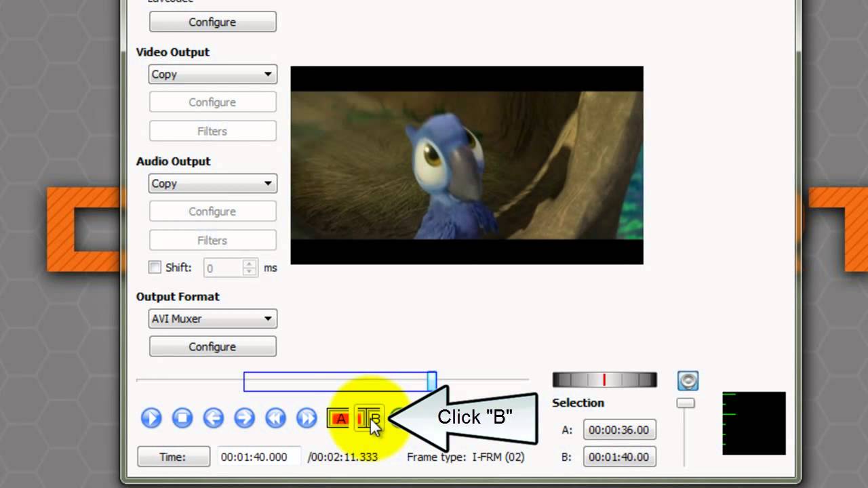The width and height of the screenshot is (868, 488).
Task: Toggle the volume speaker icon
Action: (x=688, y=380)
